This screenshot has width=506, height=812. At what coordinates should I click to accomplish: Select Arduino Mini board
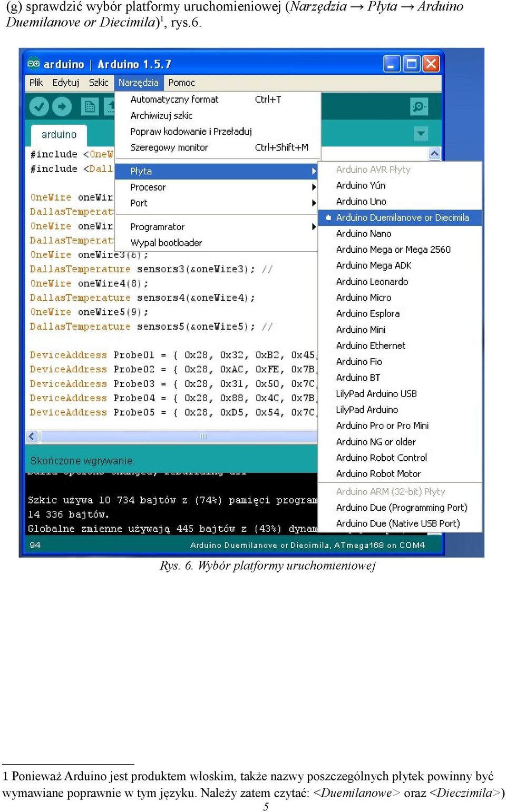point(400,330)
